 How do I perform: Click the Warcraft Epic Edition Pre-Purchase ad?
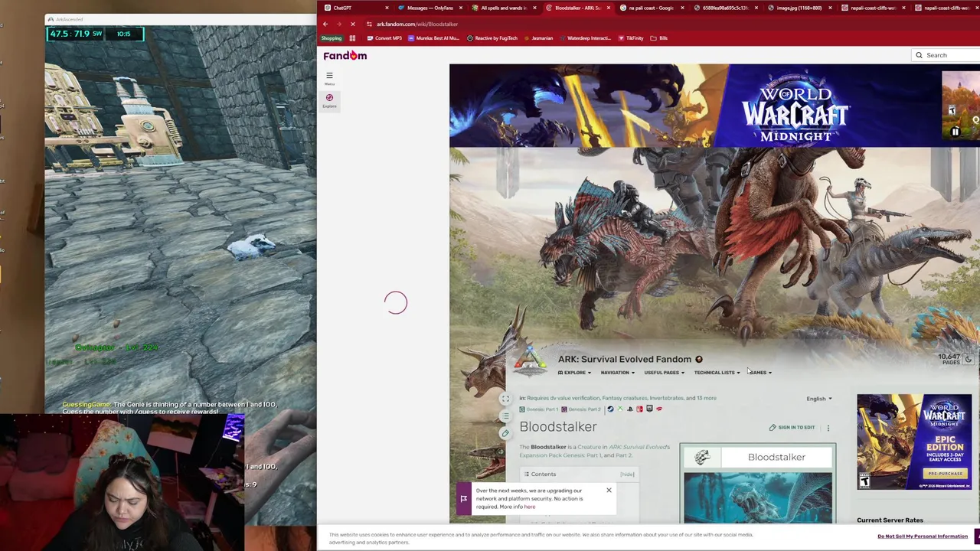pos(914,442)
